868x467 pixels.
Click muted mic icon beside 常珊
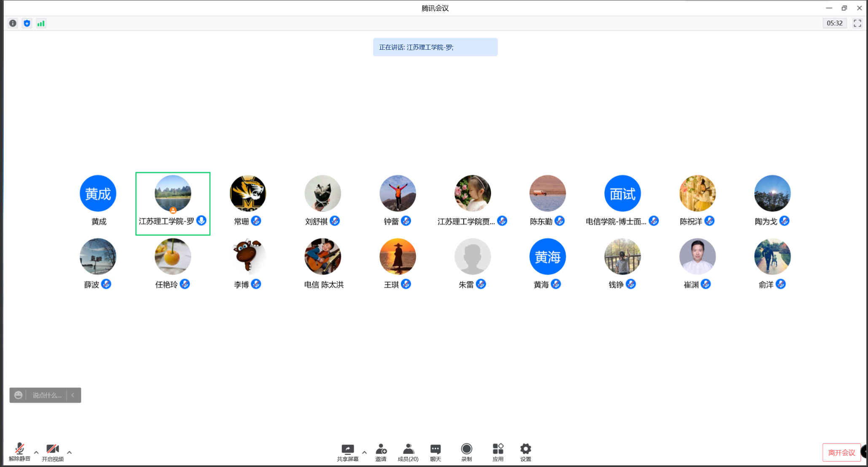coord(256,221)
